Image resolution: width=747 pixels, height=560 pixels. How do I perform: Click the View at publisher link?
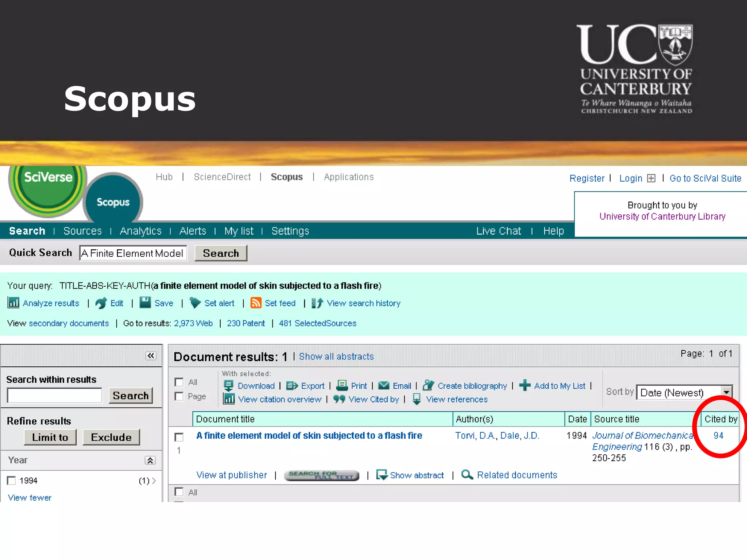[x=232, y=475]
